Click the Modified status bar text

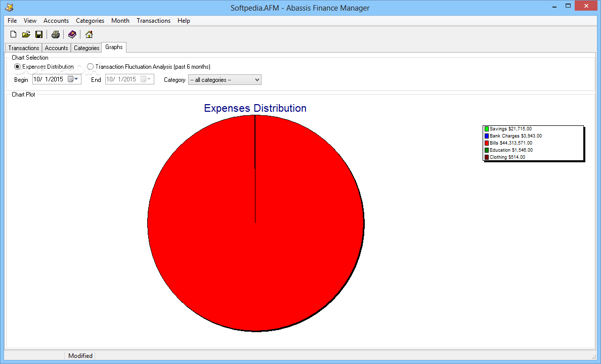[x=80, y=355]
